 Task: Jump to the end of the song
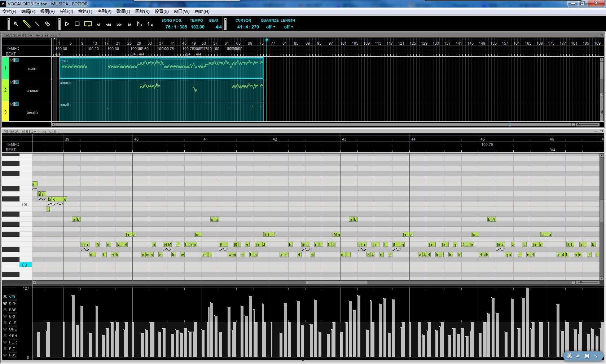click(129, 25)
